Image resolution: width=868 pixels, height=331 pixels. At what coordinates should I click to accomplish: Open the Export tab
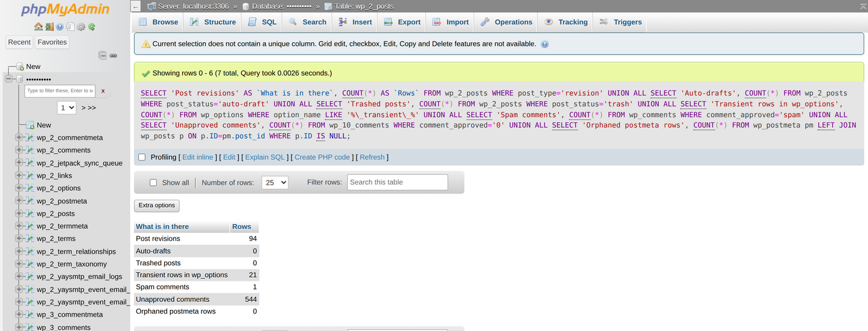tap(402, 22)
